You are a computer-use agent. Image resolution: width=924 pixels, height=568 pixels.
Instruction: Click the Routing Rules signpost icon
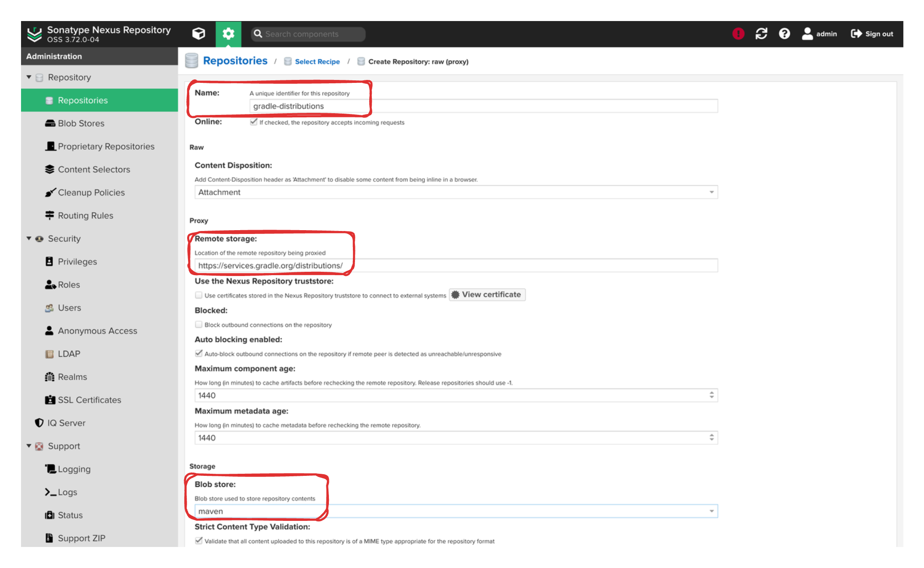point(50,215)
